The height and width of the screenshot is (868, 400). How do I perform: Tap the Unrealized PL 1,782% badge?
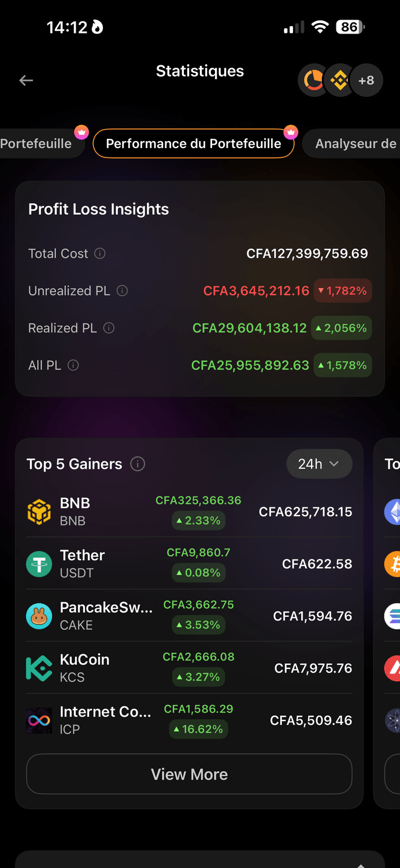[x=342, y=290]
